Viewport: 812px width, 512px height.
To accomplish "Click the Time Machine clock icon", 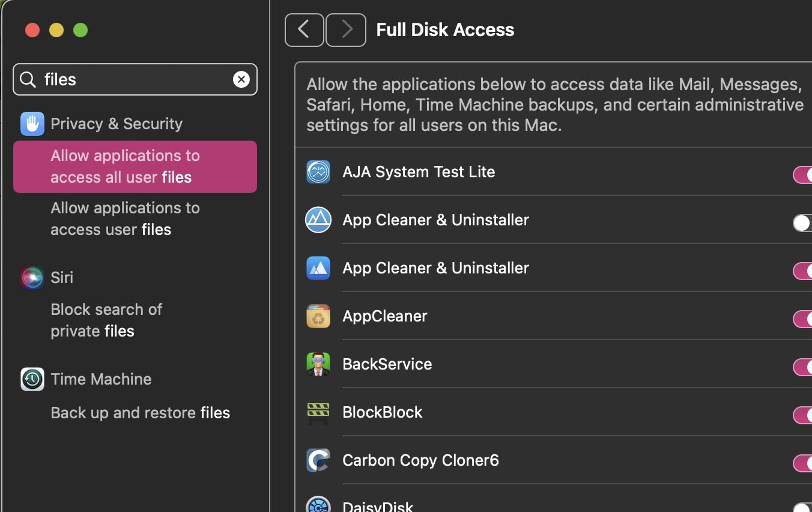I will pos(32,379).
